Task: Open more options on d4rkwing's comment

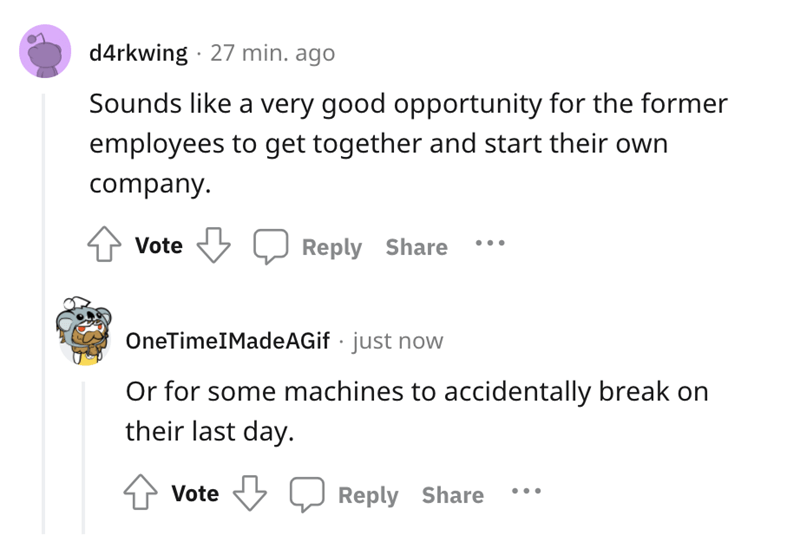Action: coord(490,243)
